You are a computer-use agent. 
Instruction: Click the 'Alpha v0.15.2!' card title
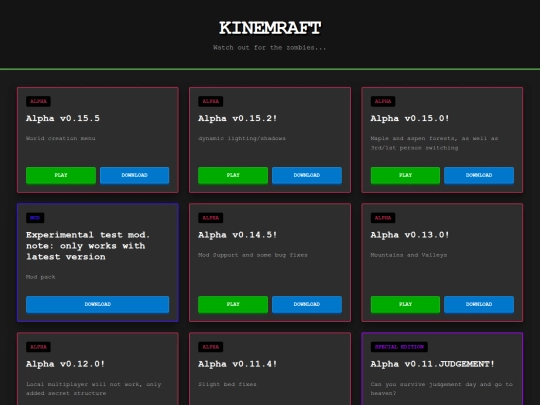[x=238, y=118]
